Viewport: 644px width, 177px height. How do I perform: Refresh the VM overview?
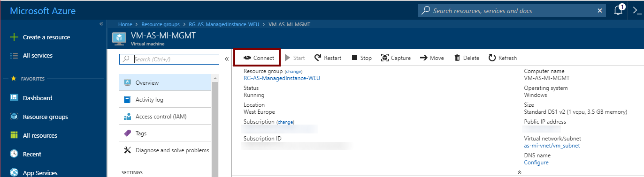pyautogui.click(x=502, y=58)
